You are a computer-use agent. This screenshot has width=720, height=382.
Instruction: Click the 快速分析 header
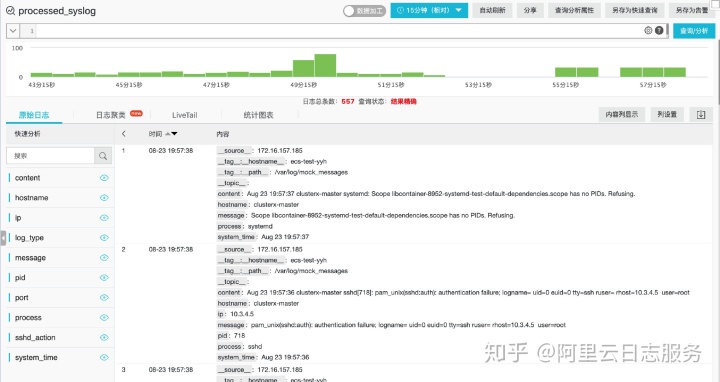(28, 134)
